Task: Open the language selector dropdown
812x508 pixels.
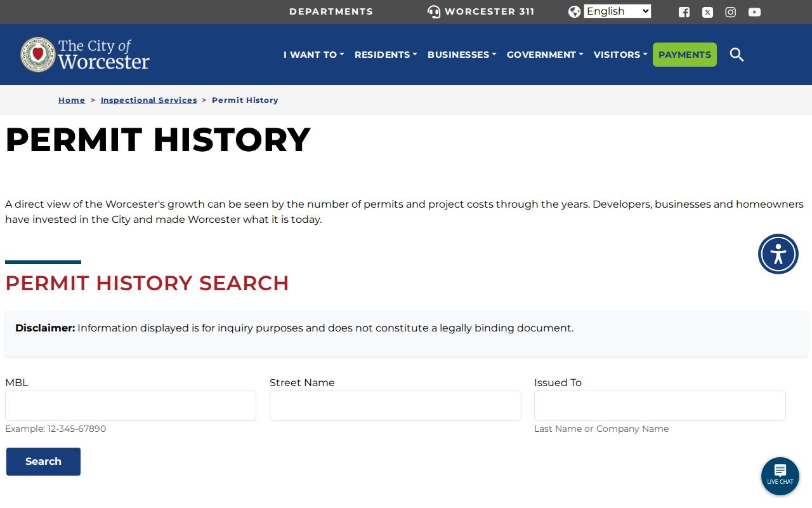Action: click(x=617, y=11)
